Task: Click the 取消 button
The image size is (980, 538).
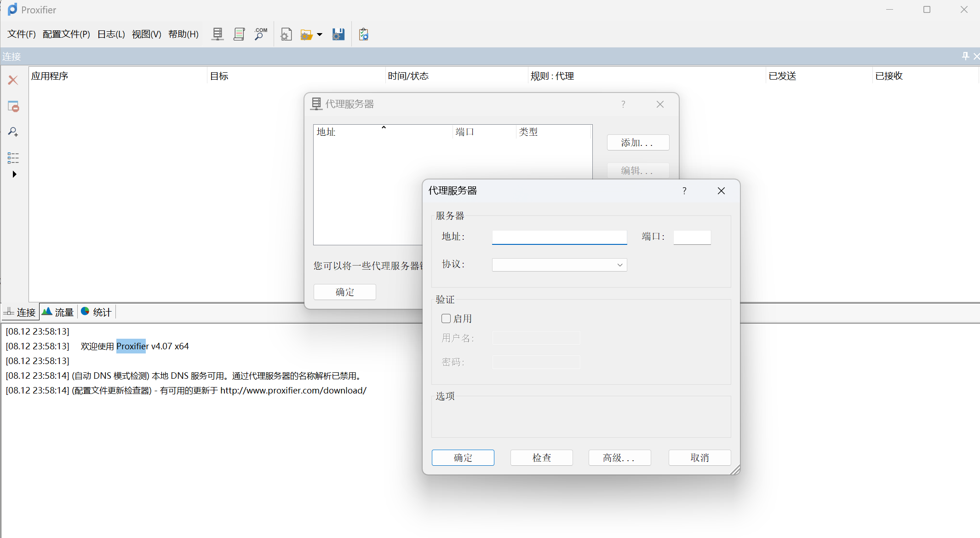Action: click(699, 457)
